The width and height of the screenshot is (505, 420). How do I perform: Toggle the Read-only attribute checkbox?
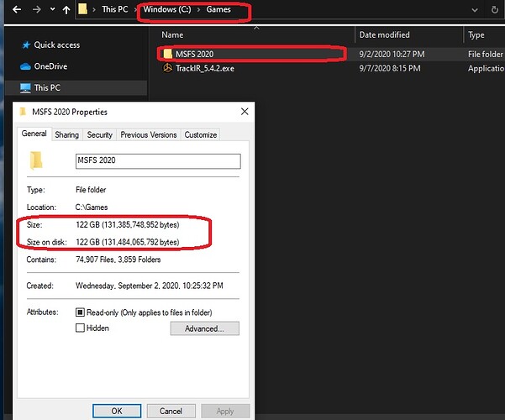click(80, 312)
